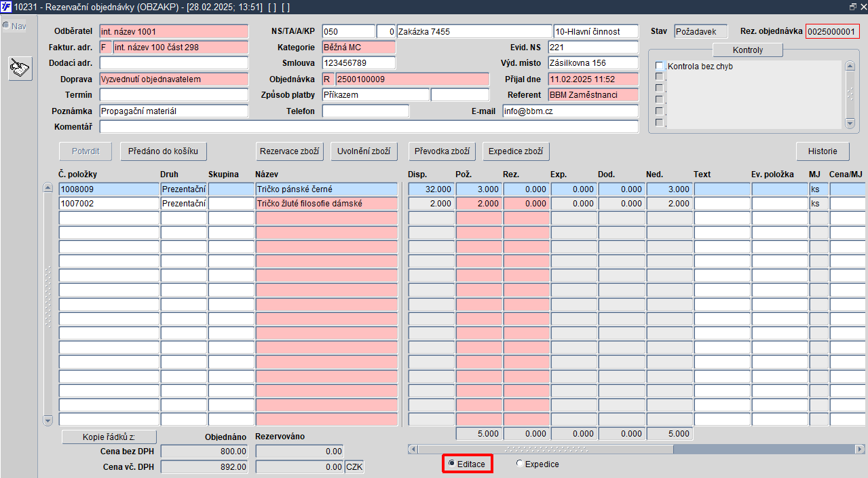Open the Kontroly panel header button
The height and width of the screenshot is (478, 868).
[x=748, y=50]
